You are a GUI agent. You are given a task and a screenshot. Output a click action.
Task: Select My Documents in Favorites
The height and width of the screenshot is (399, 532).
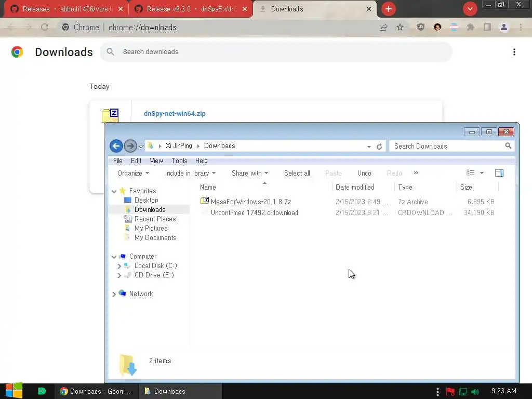click(x=155, y=238)
